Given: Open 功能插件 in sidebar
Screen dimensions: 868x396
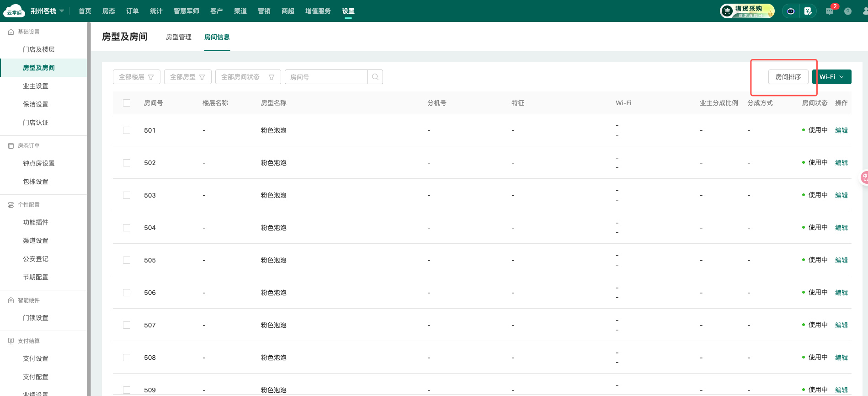Looking at the screenshot, I should point(36,222).
